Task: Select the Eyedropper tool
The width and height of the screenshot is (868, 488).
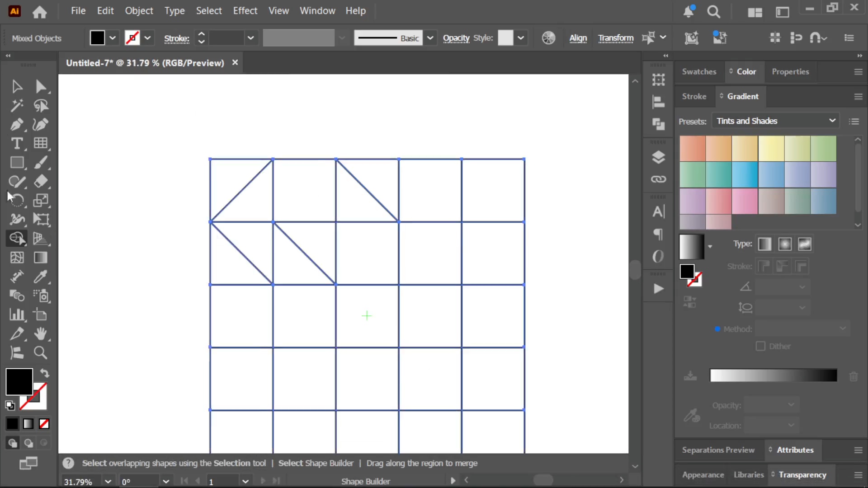Action: 41,277
